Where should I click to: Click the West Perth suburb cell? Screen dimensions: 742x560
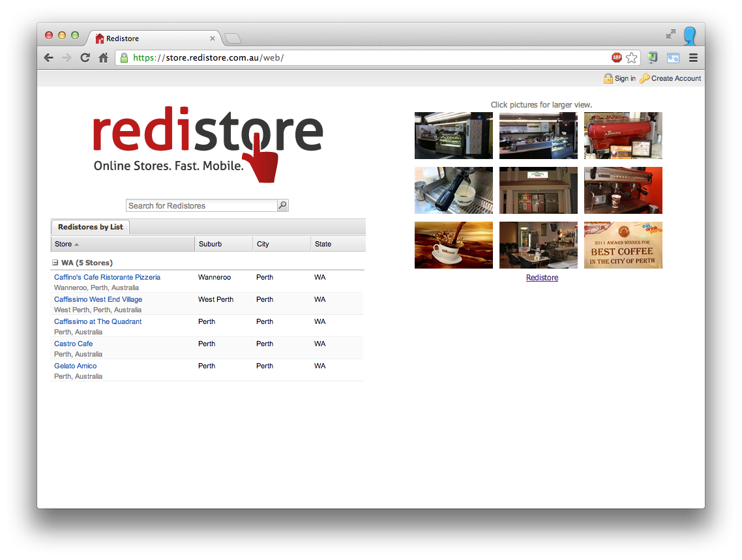coord(216,299)
